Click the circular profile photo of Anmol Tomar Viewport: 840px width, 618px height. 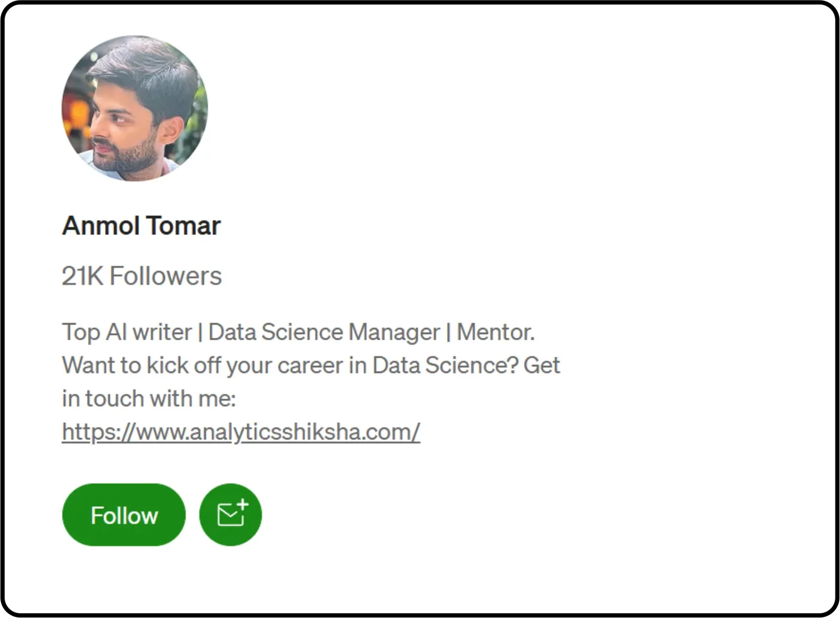coord(135,109)
